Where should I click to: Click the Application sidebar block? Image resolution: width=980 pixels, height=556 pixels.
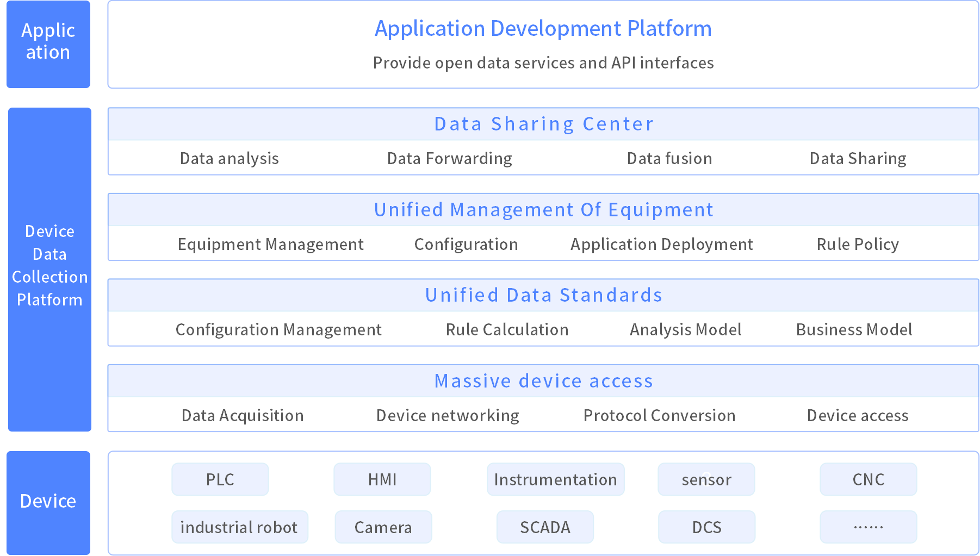click(x=48, y=44)
